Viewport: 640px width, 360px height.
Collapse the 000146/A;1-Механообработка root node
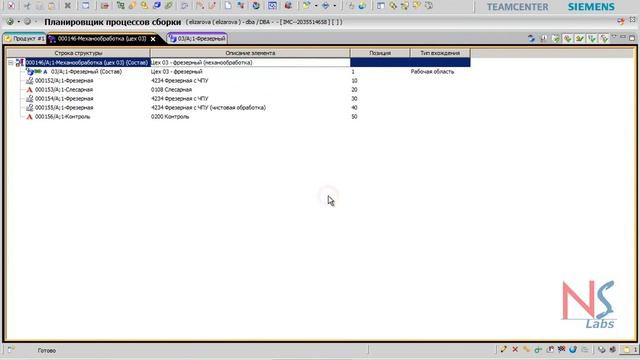11,62
